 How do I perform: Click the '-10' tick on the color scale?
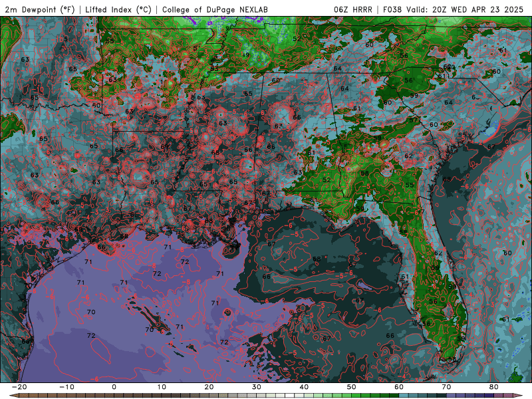[x=66, y=387]
